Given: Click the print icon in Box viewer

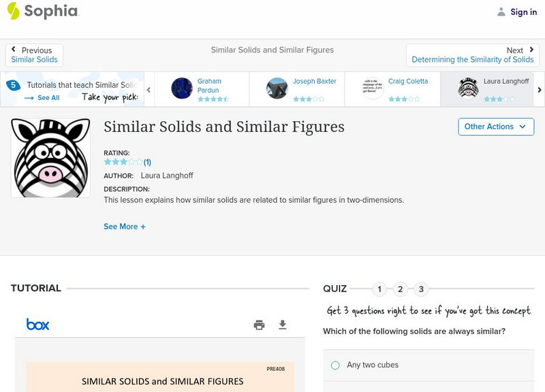Looking at the screenshot, I should point(259,325).
